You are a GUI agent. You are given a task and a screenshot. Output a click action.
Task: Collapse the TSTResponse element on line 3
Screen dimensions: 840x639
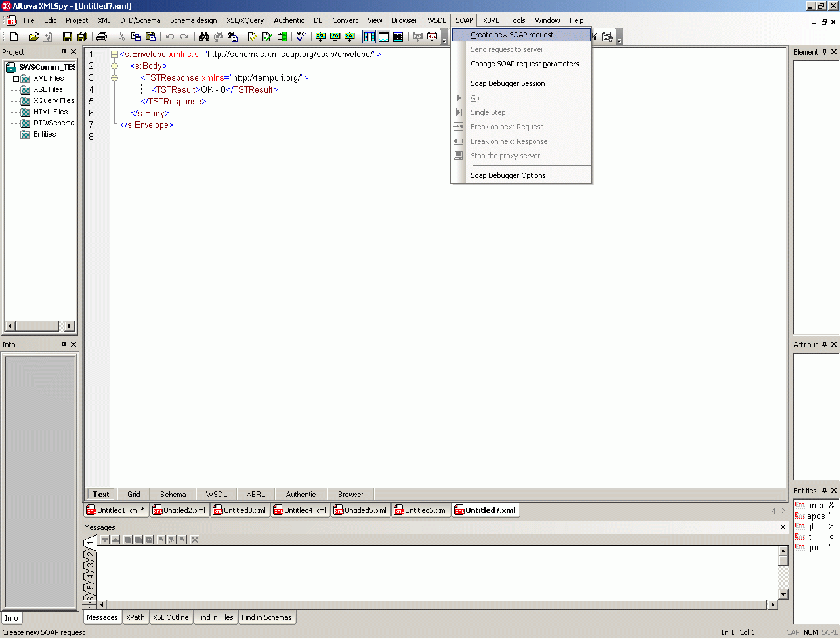pyautogui.click(x=114, y=78)
